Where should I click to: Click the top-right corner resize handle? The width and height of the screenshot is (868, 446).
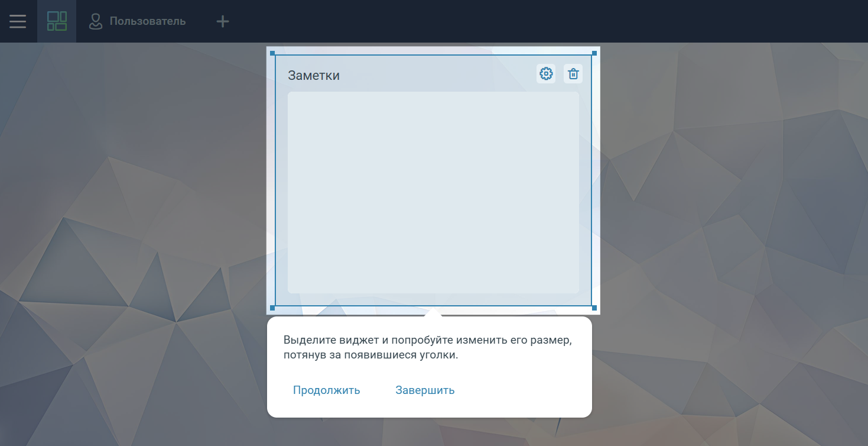(594, 53)
